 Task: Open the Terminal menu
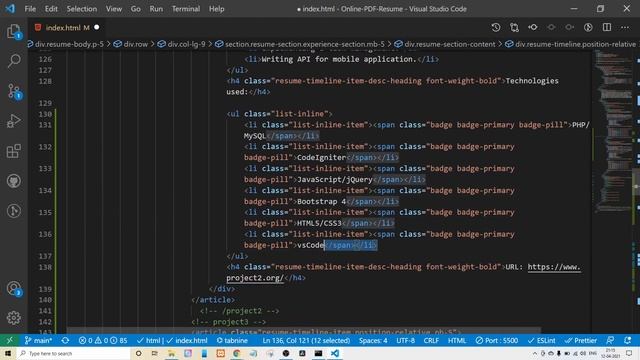pos(186,9)
